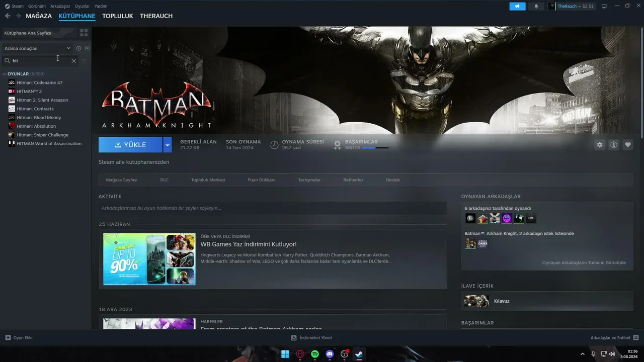Select the KÜTÜPHANE tab
644x362 pixels.
[x=77, y=16]
